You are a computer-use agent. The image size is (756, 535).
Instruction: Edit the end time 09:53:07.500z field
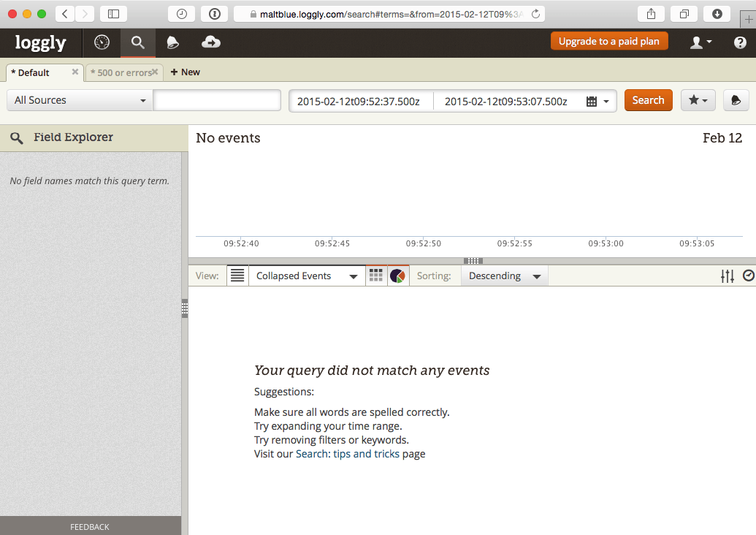[505, 102]
